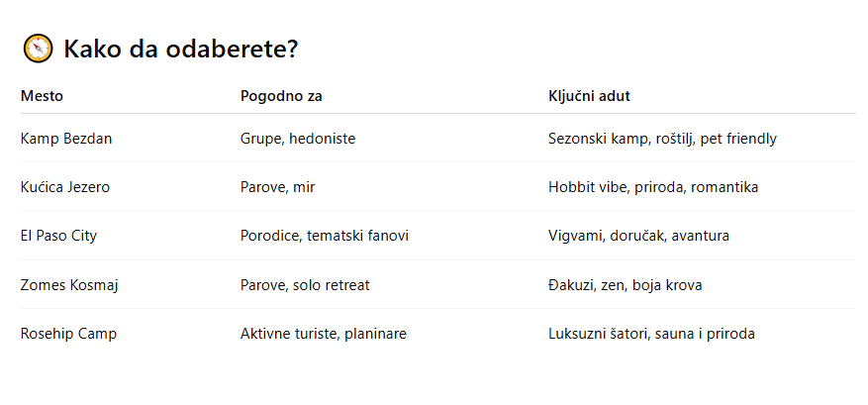Click the 'Parove, solo retreat' cell

[305, 285]
